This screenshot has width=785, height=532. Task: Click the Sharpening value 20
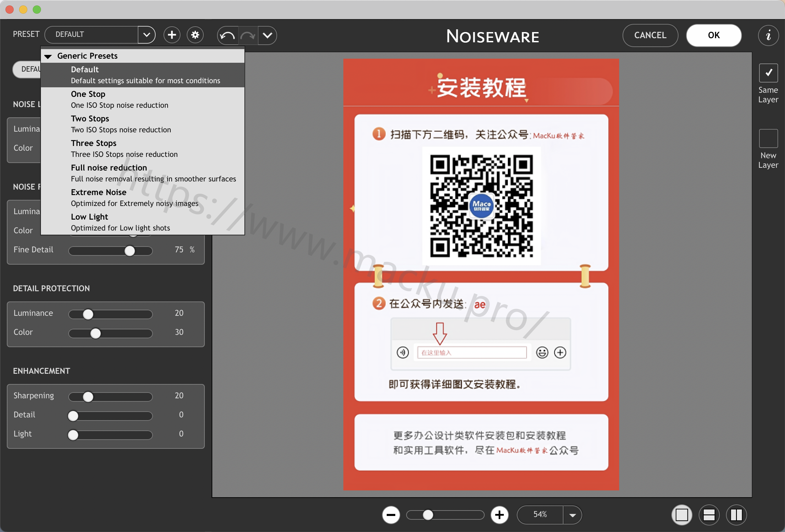[x=179, y=396]
